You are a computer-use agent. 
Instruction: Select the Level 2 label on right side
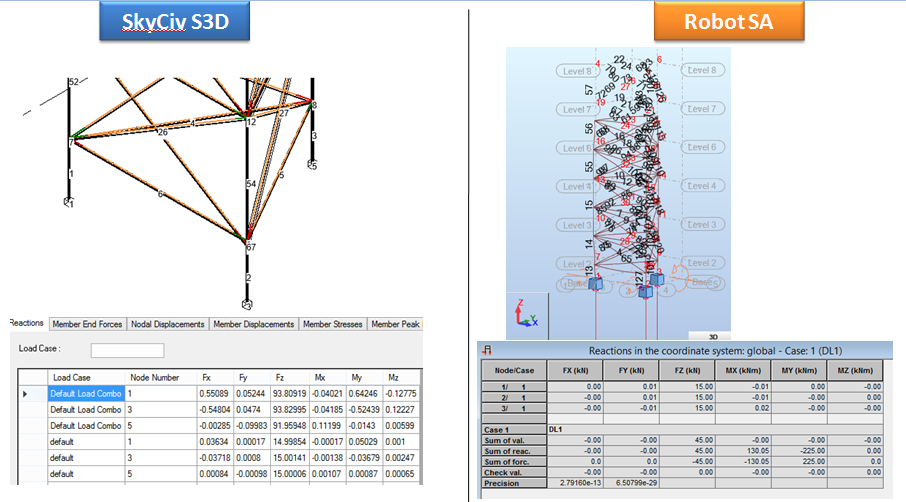click(702, 263)
